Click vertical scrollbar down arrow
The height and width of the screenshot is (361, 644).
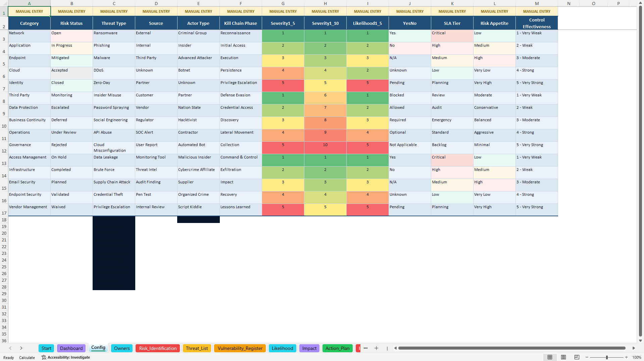pyautogui.click(x=640, y=341)
